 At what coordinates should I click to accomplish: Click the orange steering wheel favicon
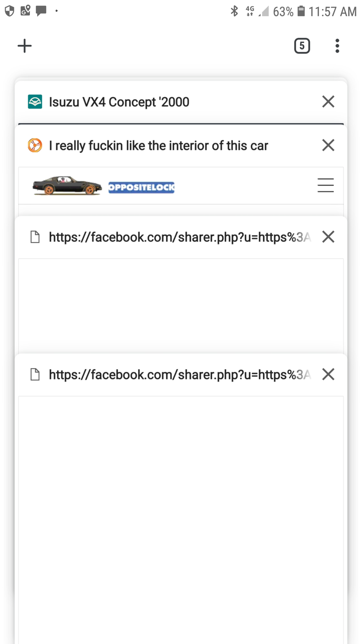(35, 145)
